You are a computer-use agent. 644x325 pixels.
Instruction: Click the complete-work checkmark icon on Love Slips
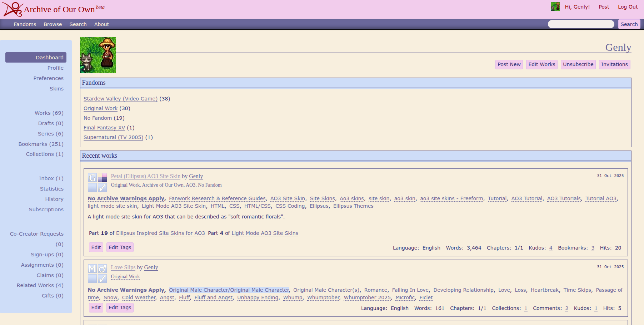point(103,279)
